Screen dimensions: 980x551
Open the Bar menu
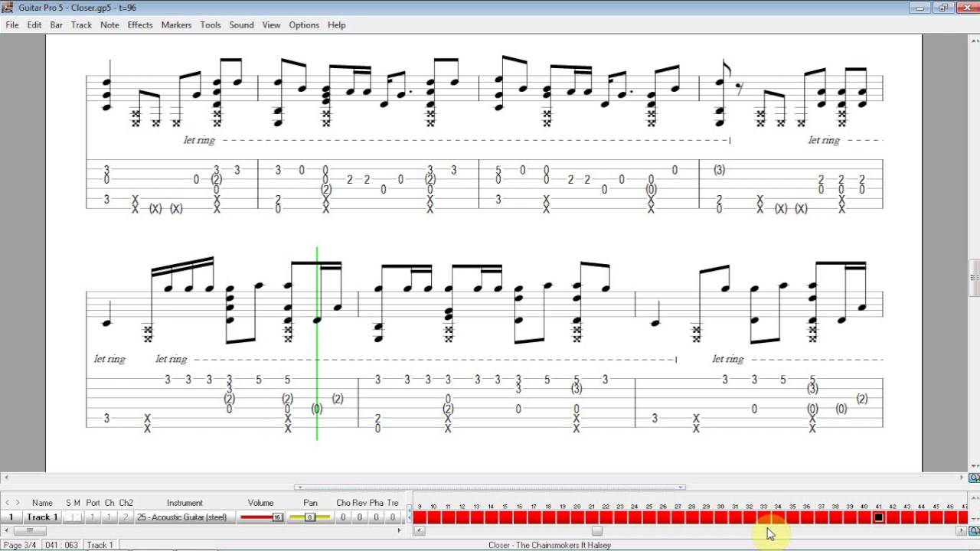point(57,24)
